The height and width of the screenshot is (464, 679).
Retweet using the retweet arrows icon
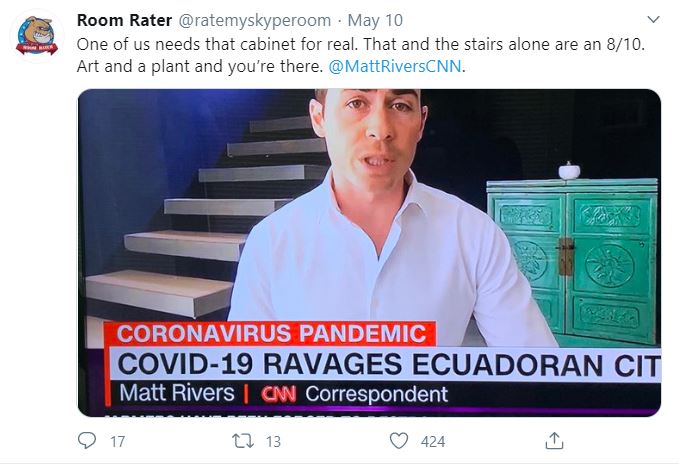pyautogui.click(x=243, y=441)
